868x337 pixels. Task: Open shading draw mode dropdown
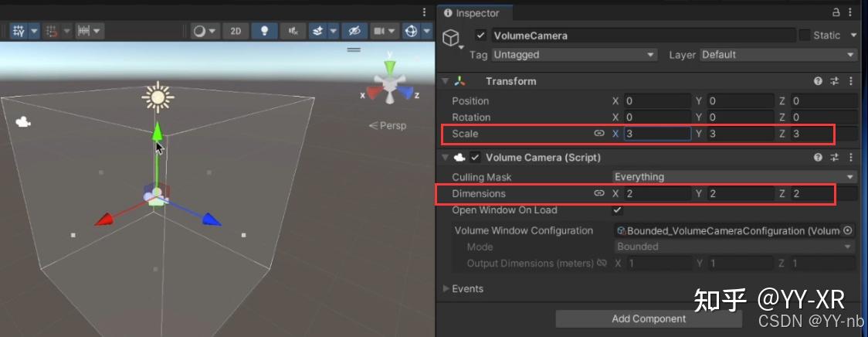coord(205,31)
